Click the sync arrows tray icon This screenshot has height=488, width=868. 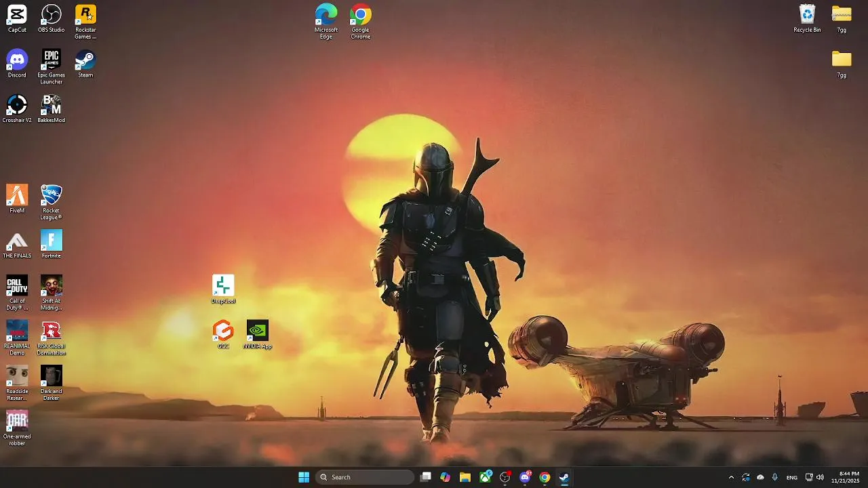(x=746, y=477)
